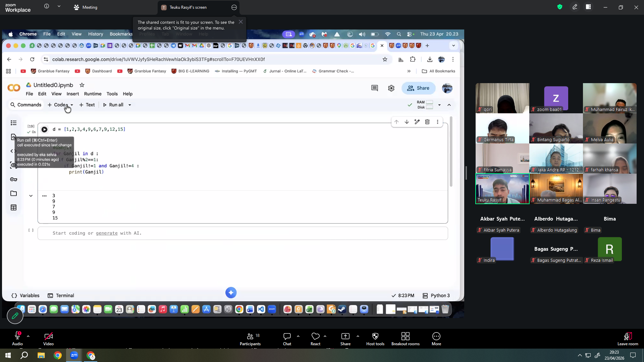The width and height of the screenshot is (644, 362).
Task: Open Colab comments icon
Action: pos(375,88)
